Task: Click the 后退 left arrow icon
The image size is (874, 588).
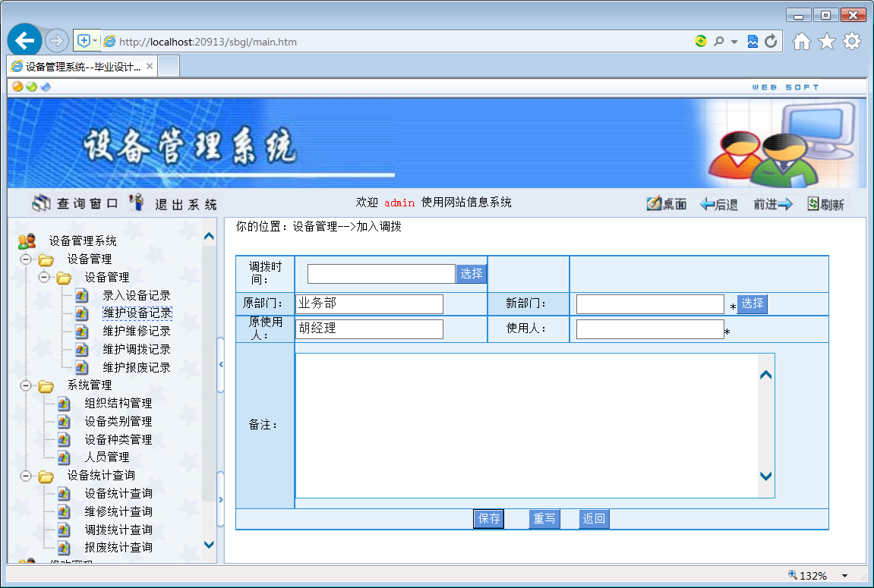Action: [x=708, y=204]
